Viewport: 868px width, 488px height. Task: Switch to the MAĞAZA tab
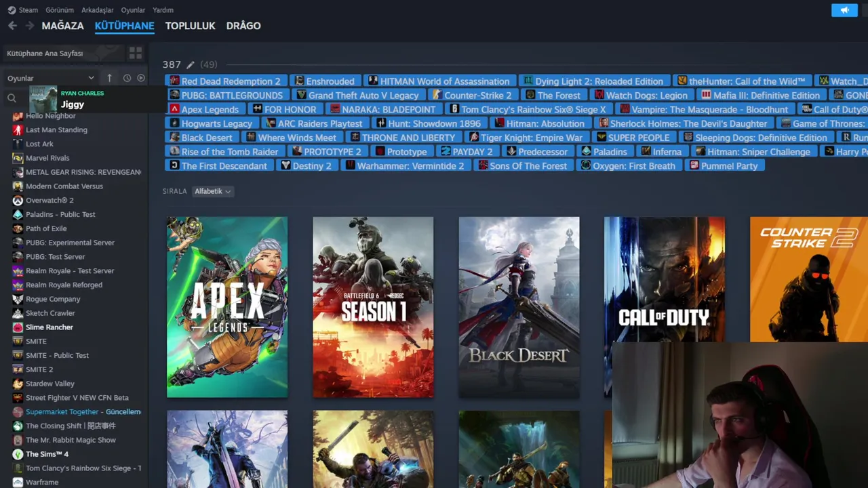pyautogui.click(x=63, y=26)
